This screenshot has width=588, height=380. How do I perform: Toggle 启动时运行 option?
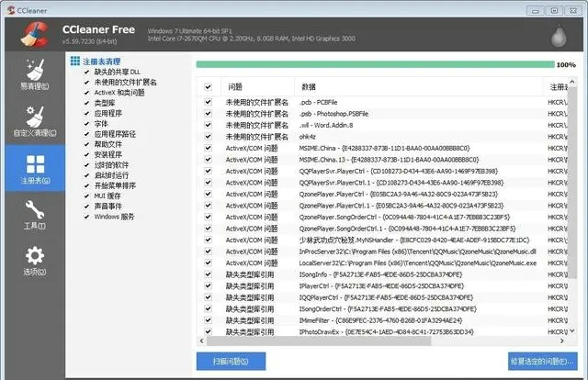click(x=86, y=175)
